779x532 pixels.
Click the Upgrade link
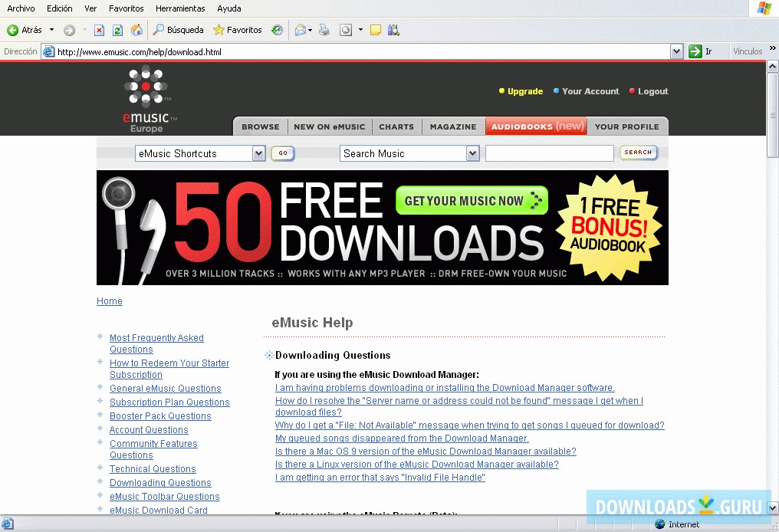[x=525, y=91]
